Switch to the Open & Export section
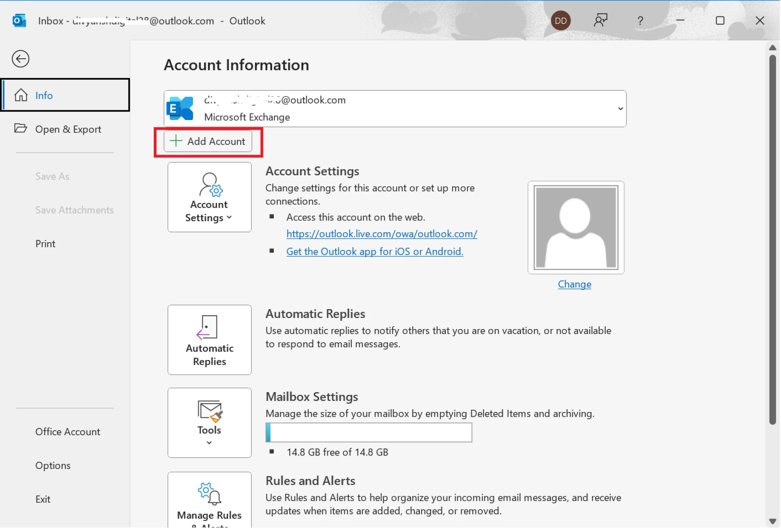The width and height of the screenshot is (781, 532). (x=68, y=129)
